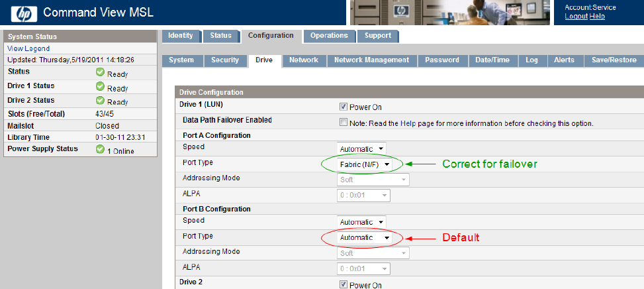Open the View Legend link

pos(28,48)
